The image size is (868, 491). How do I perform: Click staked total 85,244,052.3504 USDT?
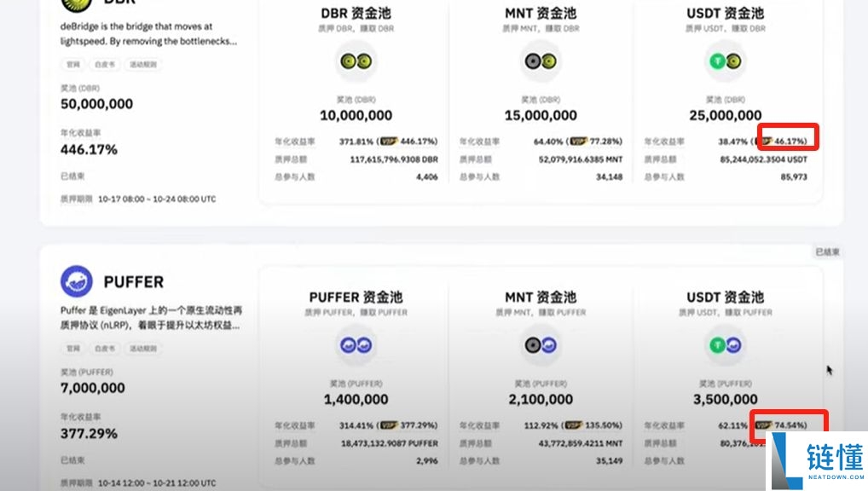pos(763,159)
